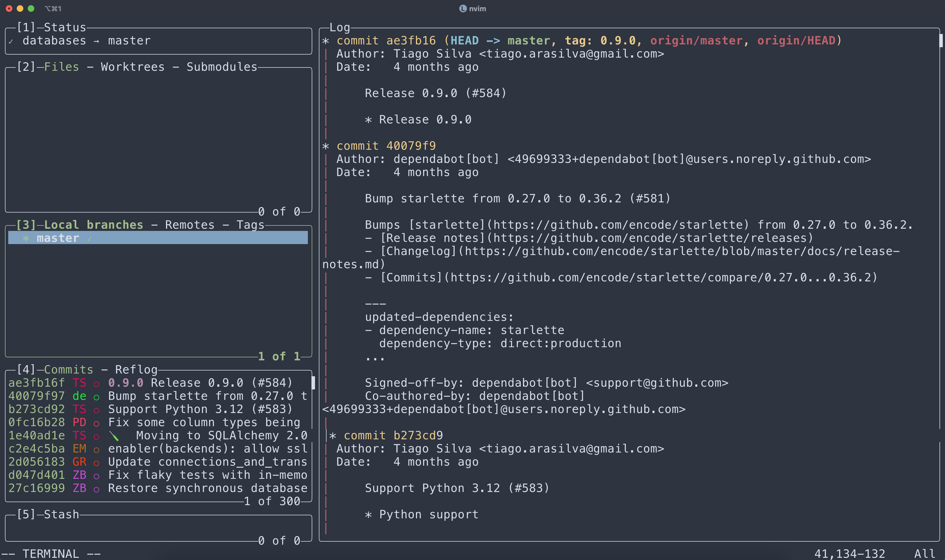Screen dimensions: 945x560
Task: Click the green checkmark in Status panel
Action: [x=11, y=41]
